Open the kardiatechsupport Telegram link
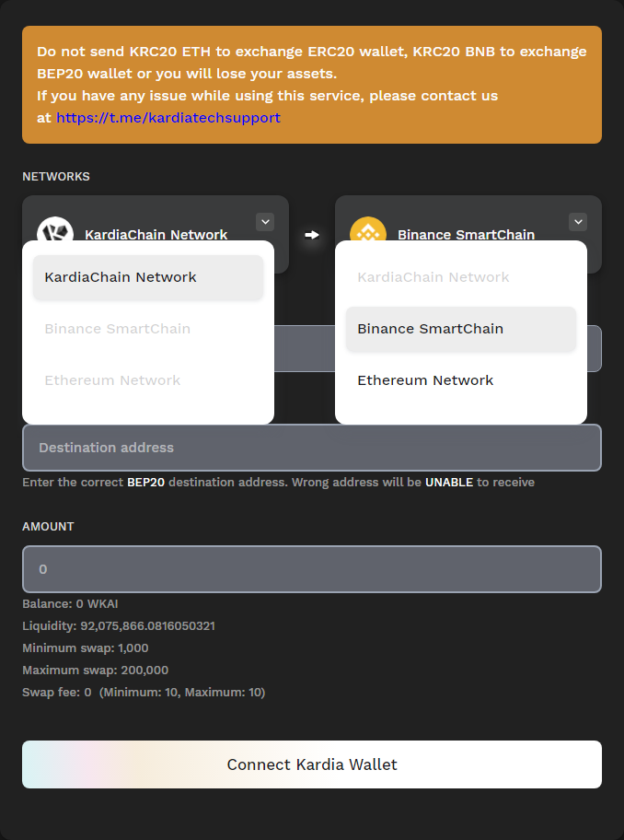 coord(168,117)
